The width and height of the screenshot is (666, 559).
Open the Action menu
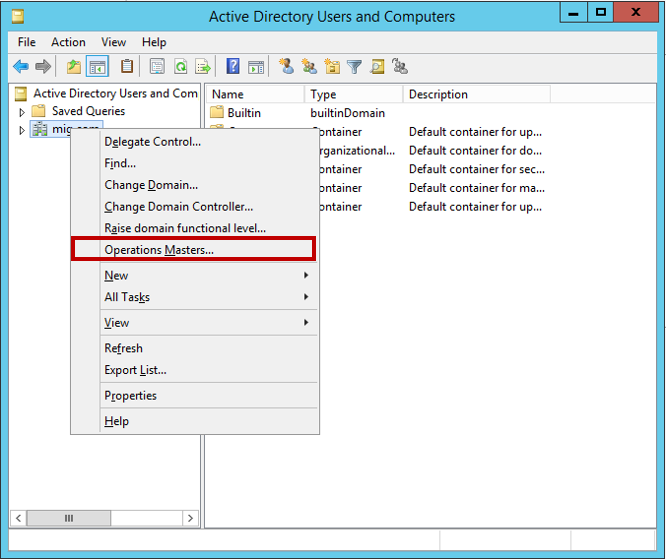[68, 42]
